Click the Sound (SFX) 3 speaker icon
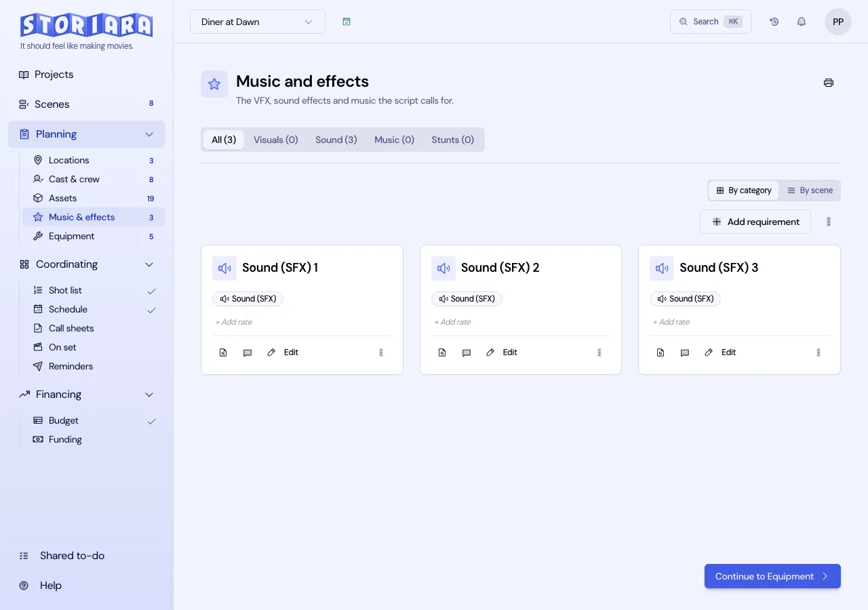868x610 pixels. click(x=662, y=268)
